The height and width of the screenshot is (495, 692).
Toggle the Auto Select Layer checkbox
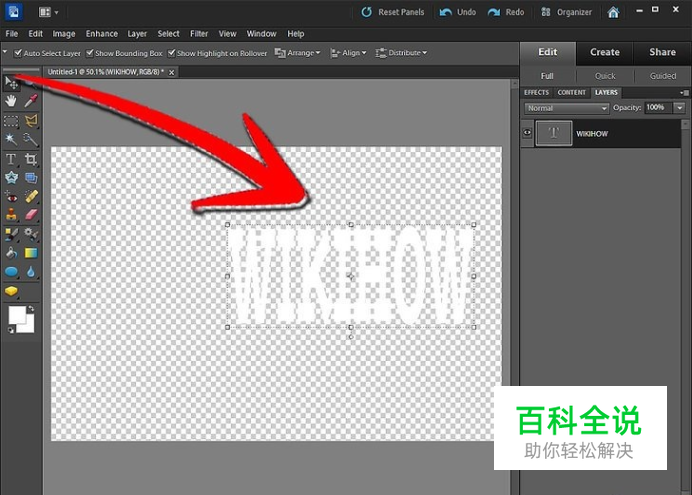[x=18, y=53]
